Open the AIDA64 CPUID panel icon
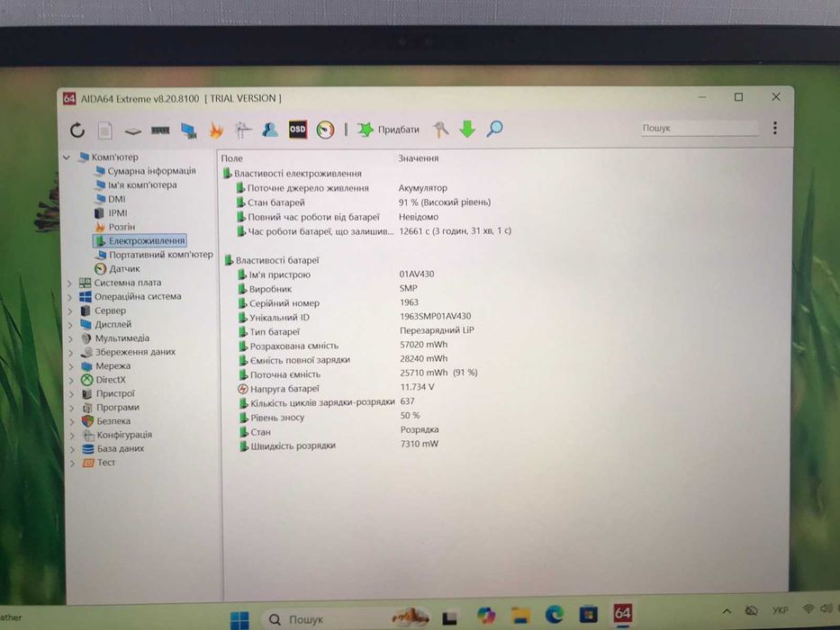This screenshot has width=840, height=630. (243, 130)
